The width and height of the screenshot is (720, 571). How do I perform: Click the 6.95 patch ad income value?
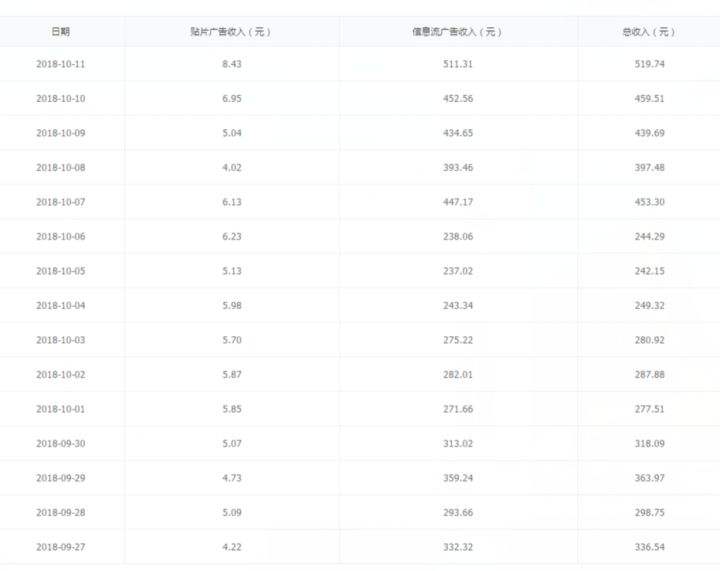click(232, 98)
